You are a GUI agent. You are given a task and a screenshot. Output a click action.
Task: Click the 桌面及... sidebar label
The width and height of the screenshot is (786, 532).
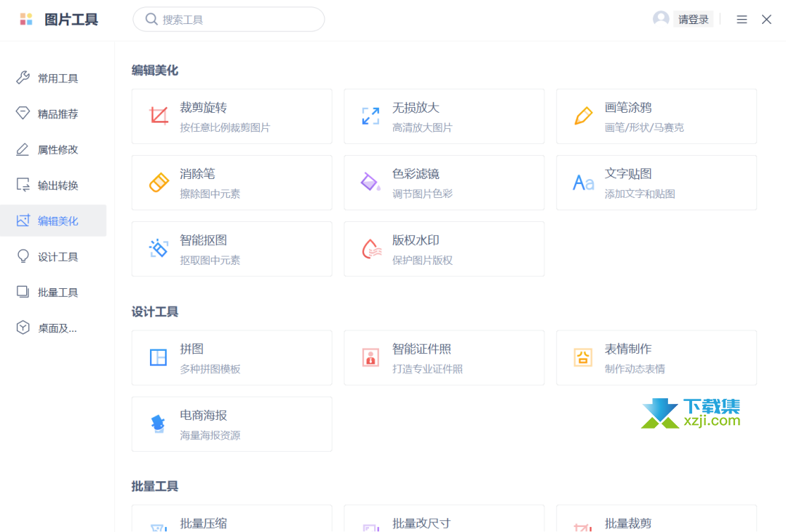[x=57, y=328]
